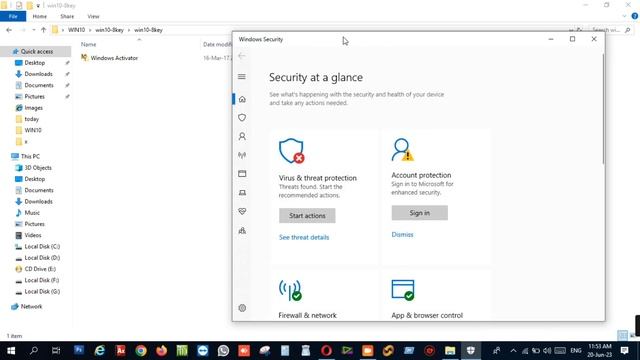The image size is (640, 360).
Task: Open File Explorer help question mark icon
Action: tap(635, 16)
